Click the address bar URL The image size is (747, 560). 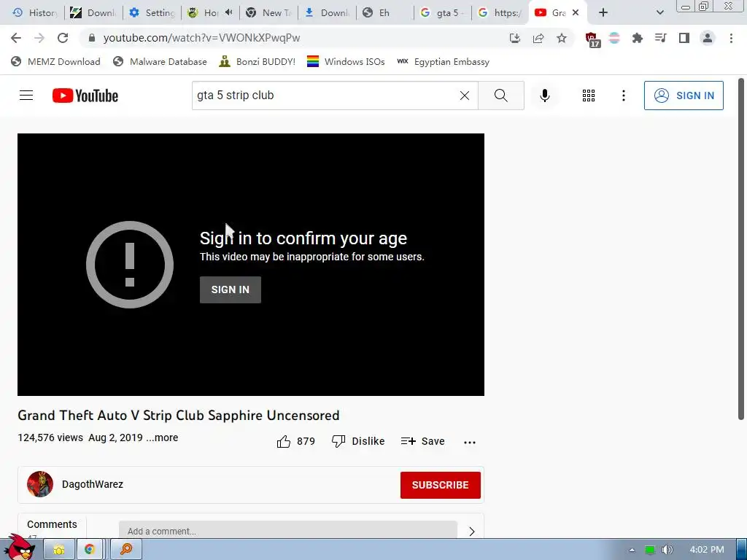click(201, 38)
